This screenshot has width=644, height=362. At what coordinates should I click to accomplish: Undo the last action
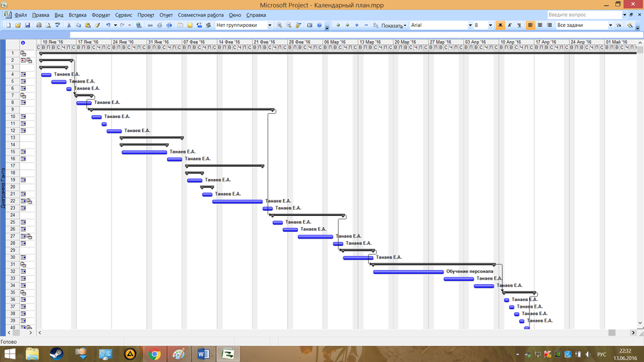click(x=109, y=25)
